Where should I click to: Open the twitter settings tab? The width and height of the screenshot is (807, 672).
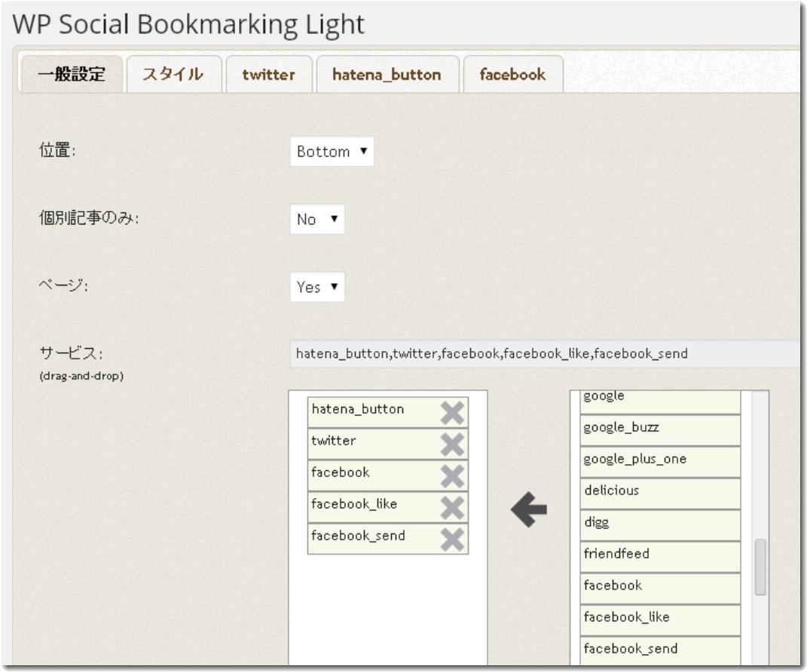point(270,75)
